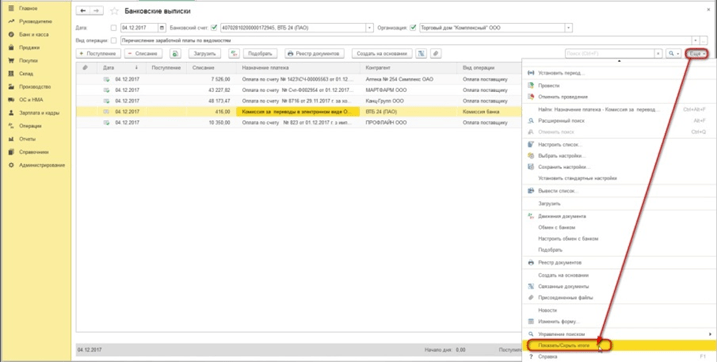Open the Склад section
The image size is (717, 362).
[x=26, y=74]
